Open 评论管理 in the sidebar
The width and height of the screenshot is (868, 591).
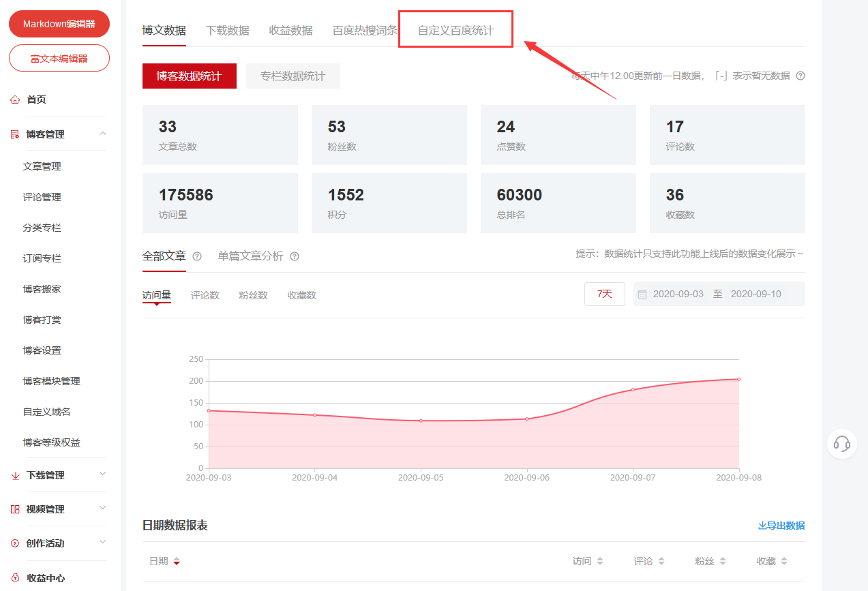point(42,197)
